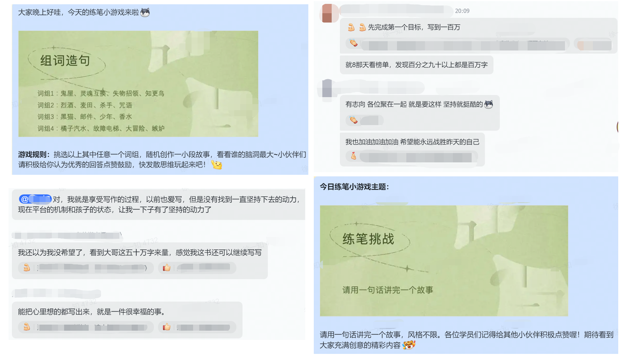The height and width of the screenshot is (364, 640).
Task: Click clap reaction under 坚持就挺酷的 message
Action: tap(353, 120)
